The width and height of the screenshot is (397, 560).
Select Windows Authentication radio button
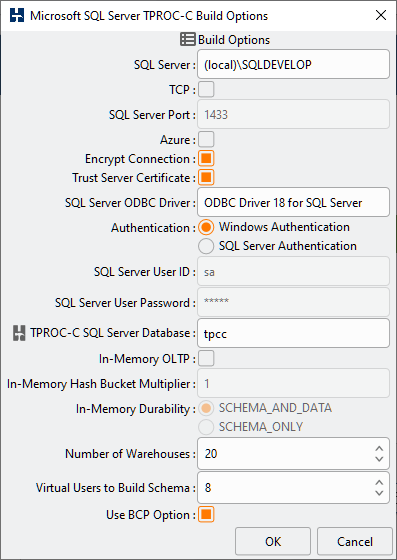(206, 227)
